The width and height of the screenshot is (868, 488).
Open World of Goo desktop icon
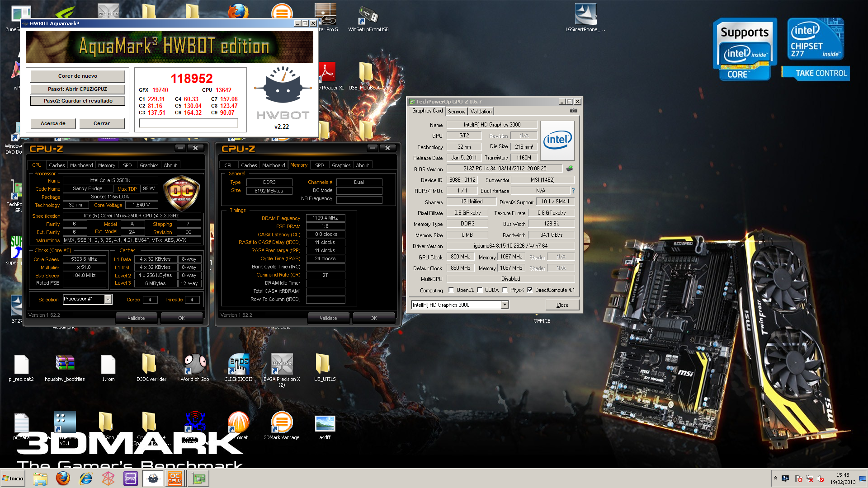195,367
